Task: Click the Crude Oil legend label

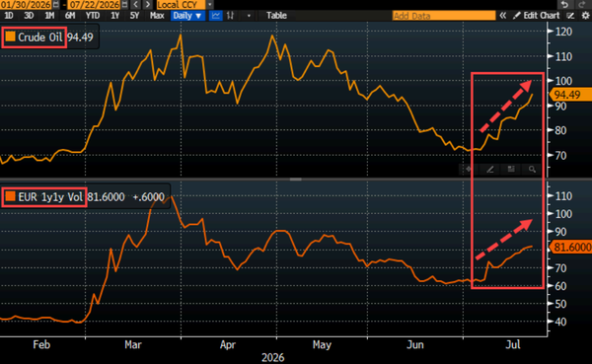Action: [x=40, y=37]
